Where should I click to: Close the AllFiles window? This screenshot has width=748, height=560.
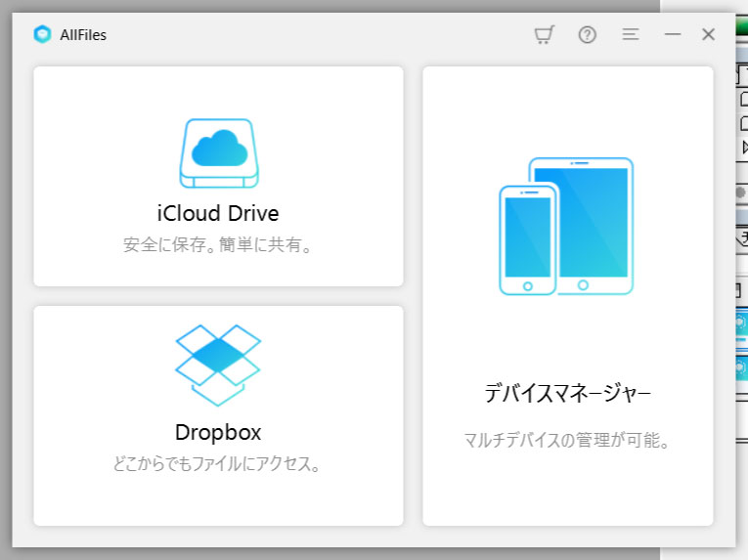(709, 35)
